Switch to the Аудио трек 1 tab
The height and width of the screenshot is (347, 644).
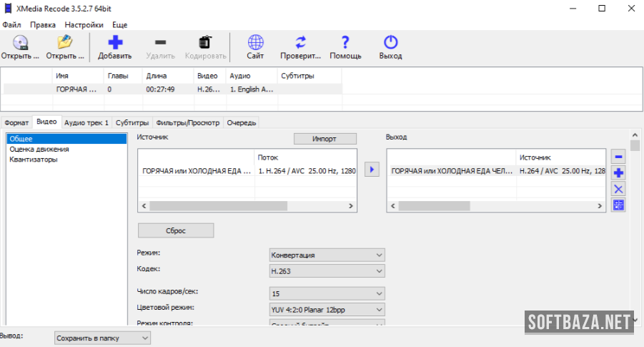tap(86, 122)
